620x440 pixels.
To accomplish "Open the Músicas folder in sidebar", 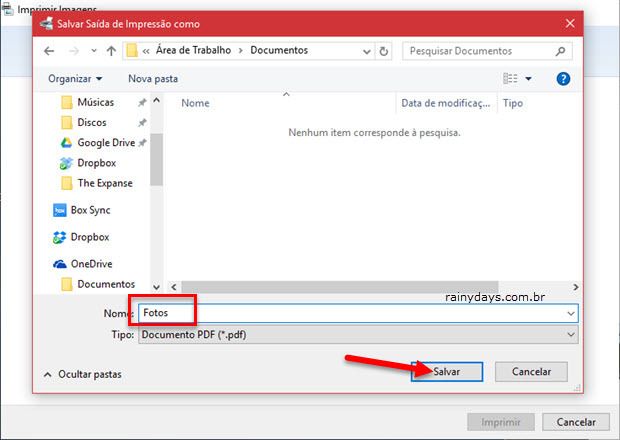I will pyautogui.click(x=95, y=102).
